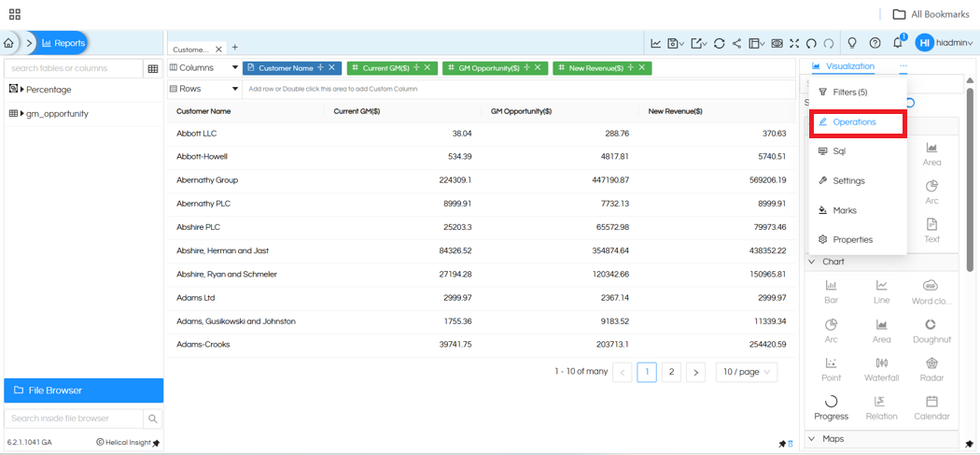Image resolution: width=980 pixels, height=455 pixels.
Task: Select the Word cloud chart type
Action: point(931,292)
